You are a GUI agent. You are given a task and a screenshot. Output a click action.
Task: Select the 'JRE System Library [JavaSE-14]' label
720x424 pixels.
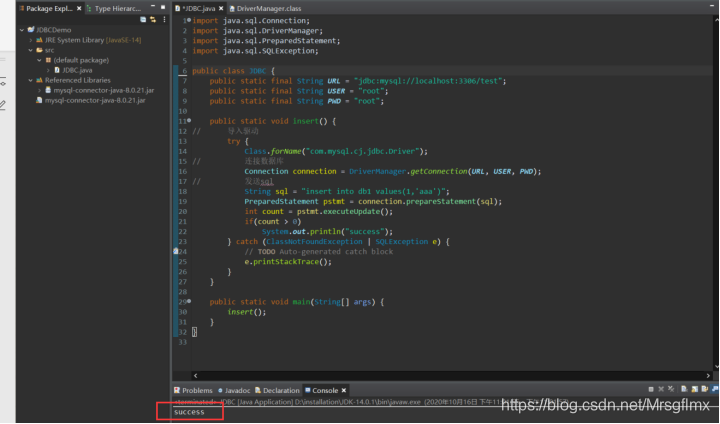point(93,40)
